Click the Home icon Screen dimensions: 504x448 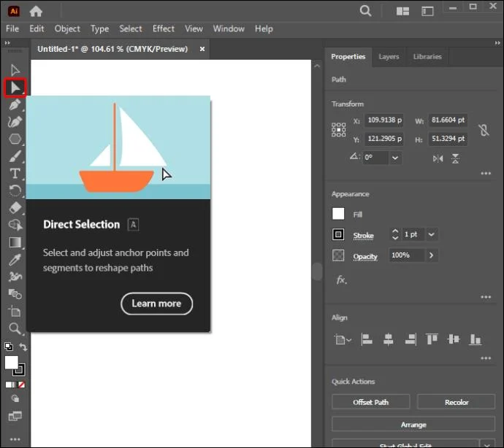36,12
